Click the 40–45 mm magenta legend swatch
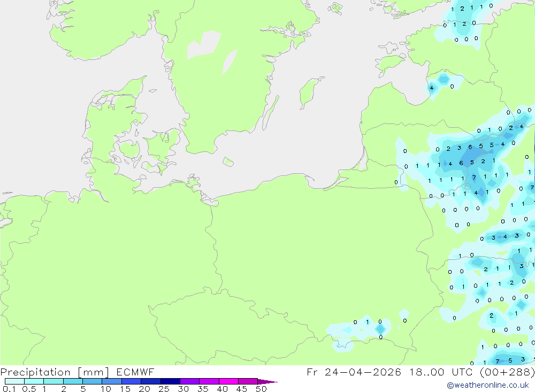Image resolution: width=535 pixels, height=392 pixels. 228,381
